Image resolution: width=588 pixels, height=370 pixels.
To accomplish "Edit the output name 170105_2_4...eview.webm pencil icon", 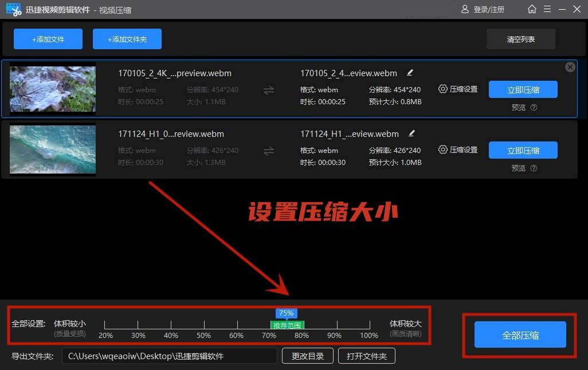I will [x=410, y=73].
